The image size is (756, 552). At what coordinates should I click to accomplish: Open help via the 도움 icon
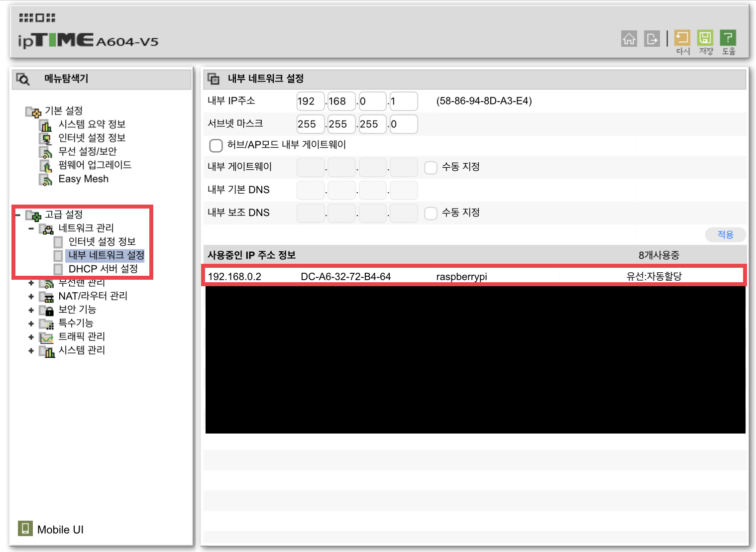(728, 38)
